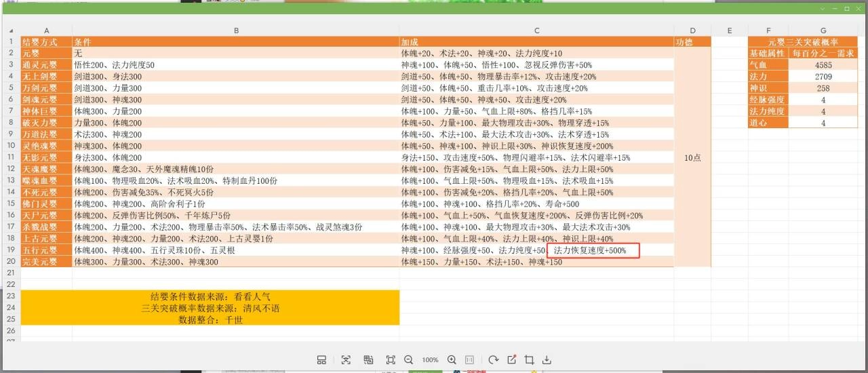Zoom in using the plus magnifier
This screenshot has width=868, height=373.
(x=452, y=360)
